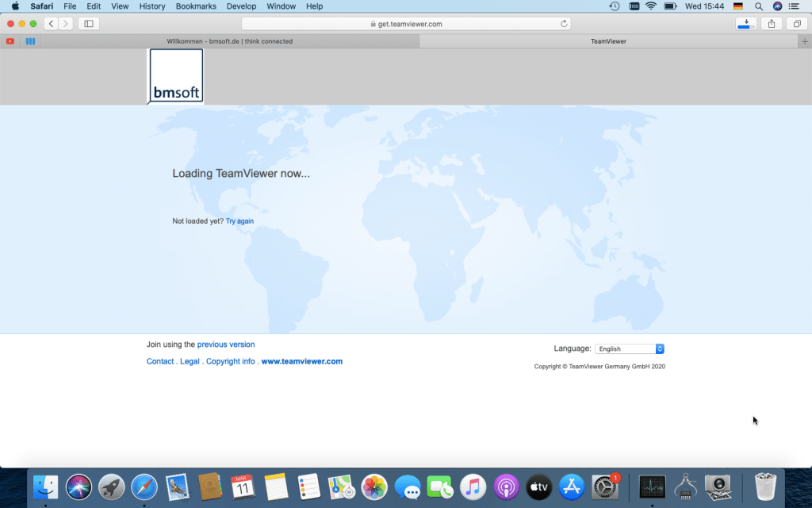The width and height of the screenshot is (812, 508).
Task: Open the History menu
Action: 152,6
